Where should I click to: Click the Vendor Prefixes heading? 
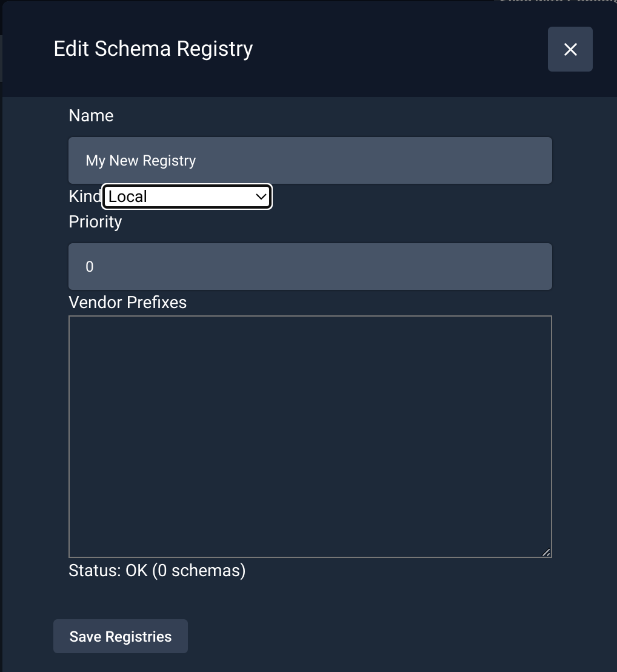127,302
